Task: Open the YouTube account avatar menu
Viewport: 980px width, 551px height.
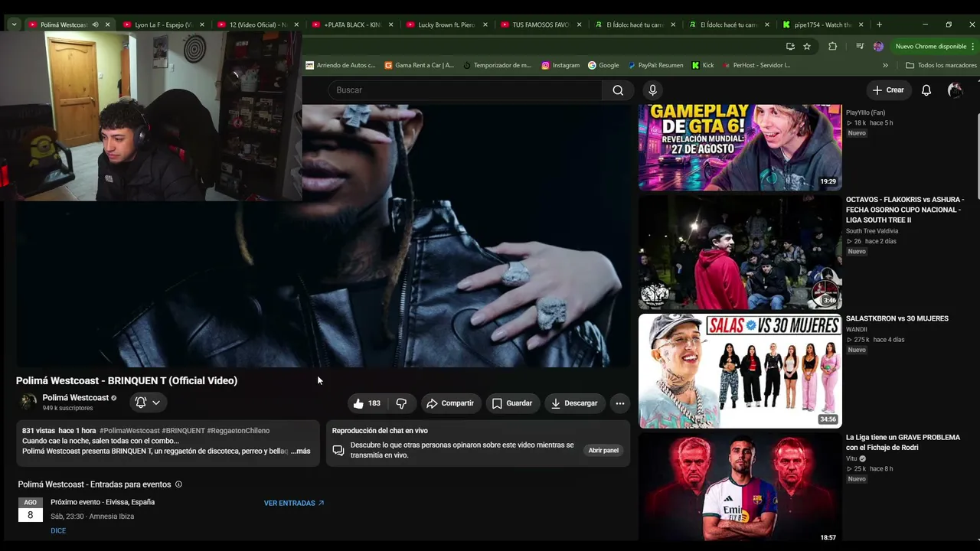Action: [x=955, y=90]
